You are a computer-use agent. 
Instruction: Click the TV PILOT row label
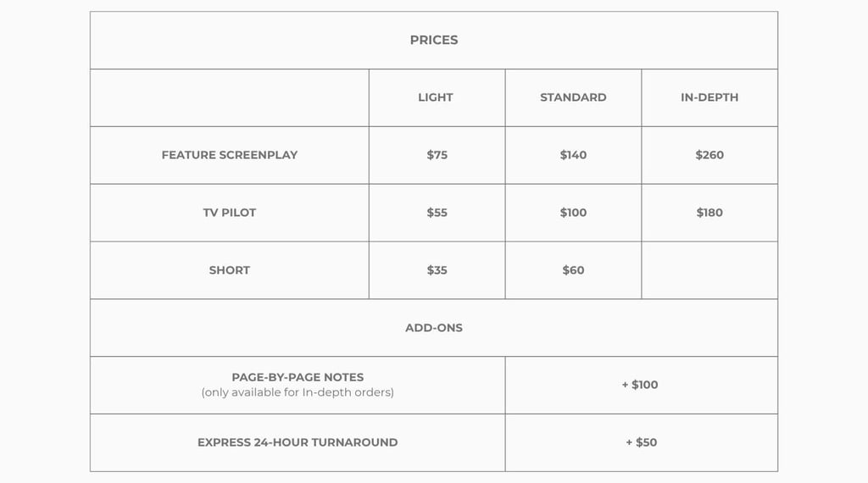pyautogui.click(x=229, y=213)
